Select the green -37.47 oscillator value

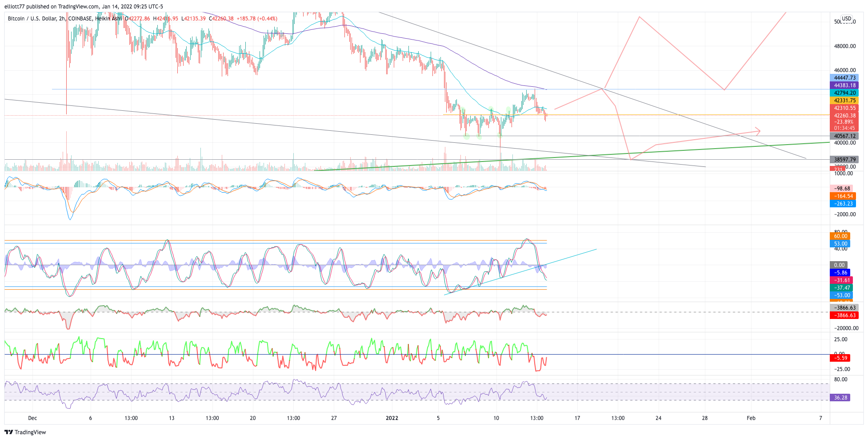point(841,288)
